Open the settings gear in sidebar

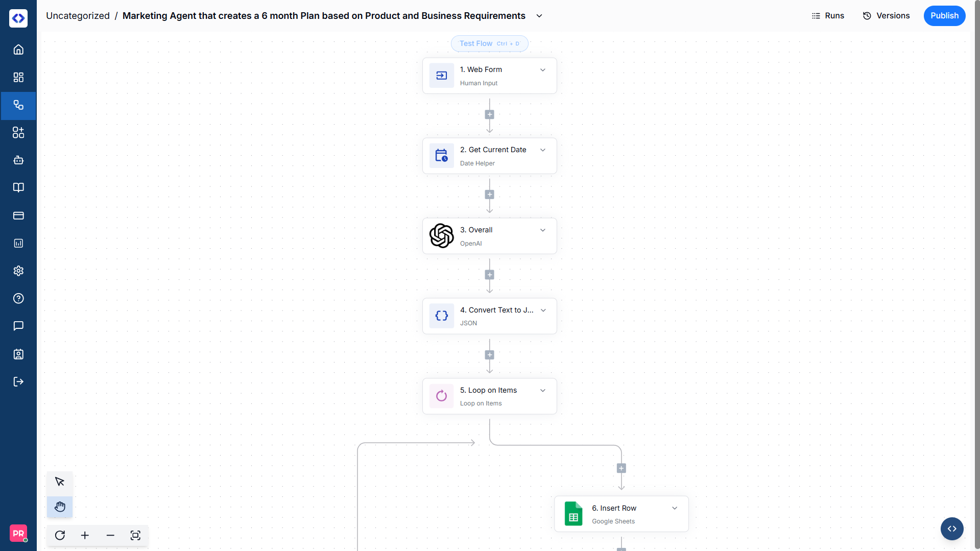click(x=18, y=271)
